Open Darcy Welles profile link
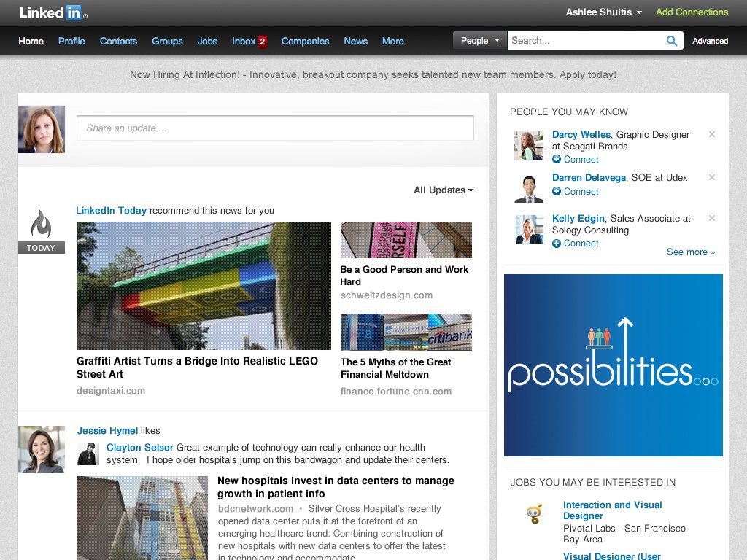 pos(581,135)
